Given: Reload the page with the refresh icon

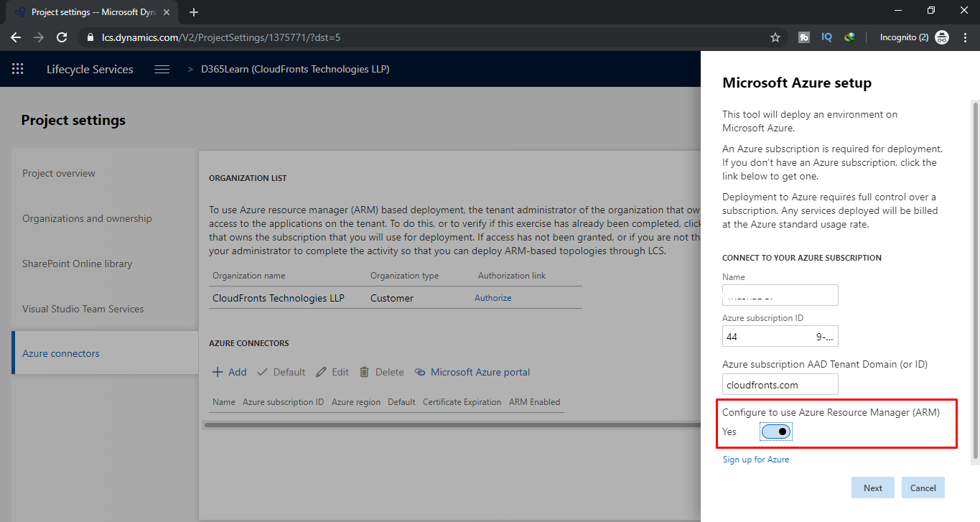Looking at the screenshot, I should click(62, 37).
